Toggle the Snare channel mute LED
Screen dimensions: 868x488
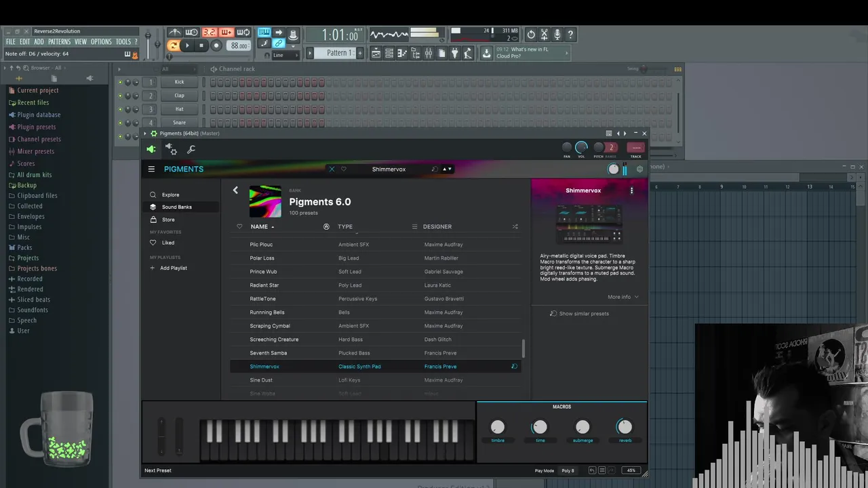(x=120, y=123)
